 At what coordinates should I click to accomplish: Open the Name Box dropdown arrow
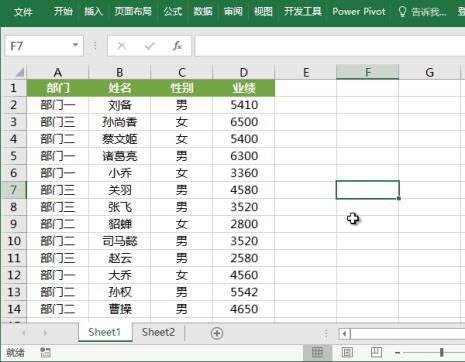click(76, 45)
